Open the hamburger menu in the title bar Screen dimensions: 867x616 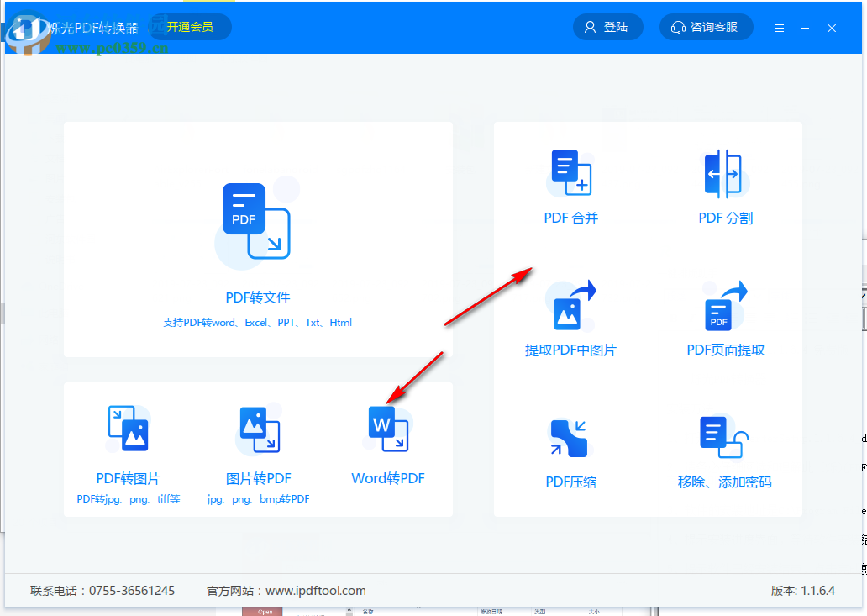pos(780,27)
